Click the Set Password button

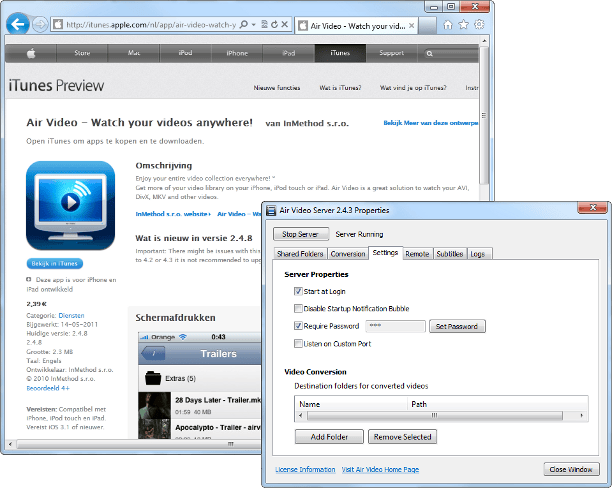click(x=457, y=326)
